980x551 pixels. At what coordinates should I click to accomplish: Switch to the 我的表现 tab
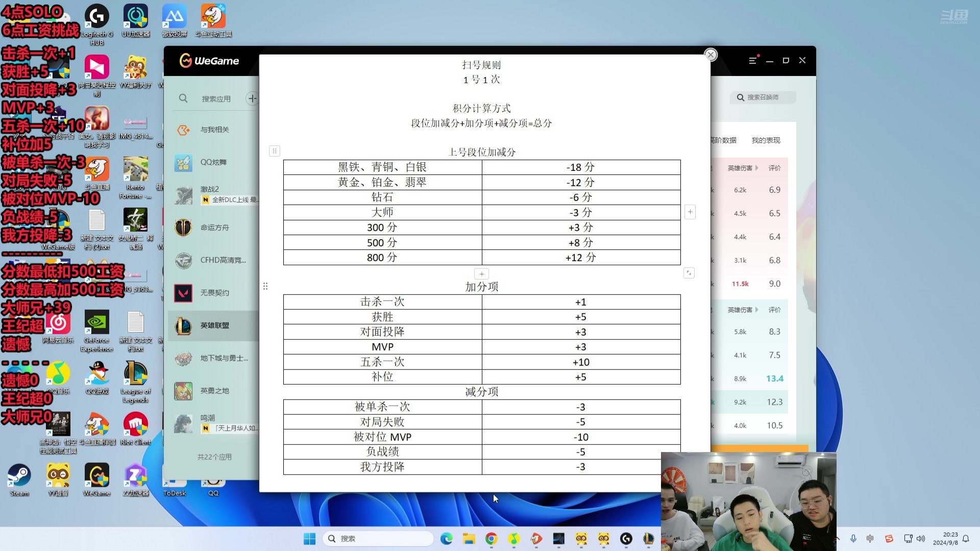(766, 140)
